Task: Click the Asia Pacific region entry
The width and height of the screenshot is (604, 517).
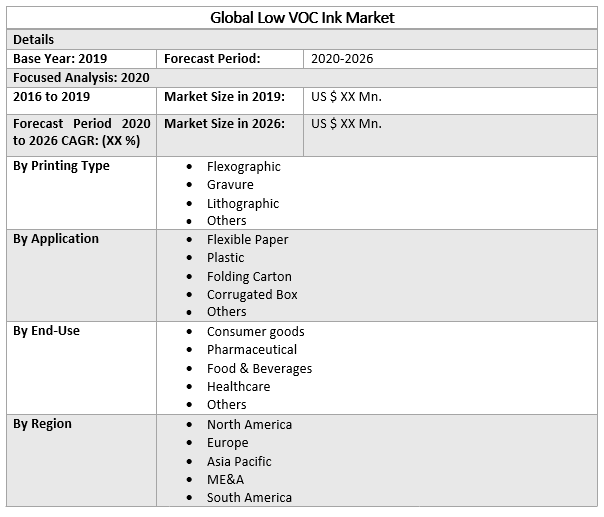Action: pyautogui.click(x=239, y=461)
